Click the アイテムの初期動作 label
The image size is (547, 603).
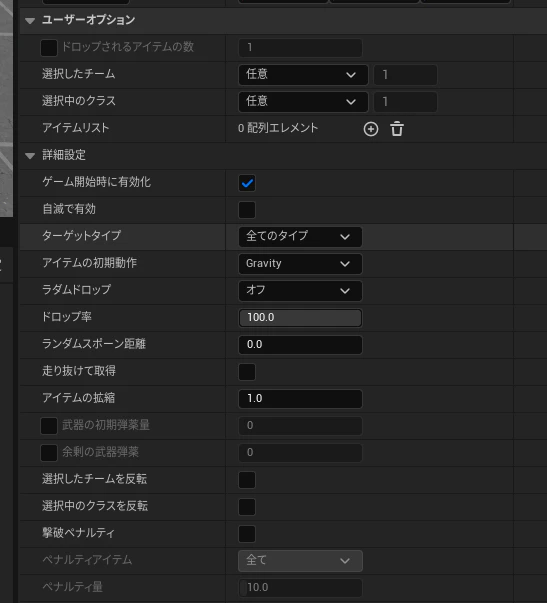coord(90,263)
